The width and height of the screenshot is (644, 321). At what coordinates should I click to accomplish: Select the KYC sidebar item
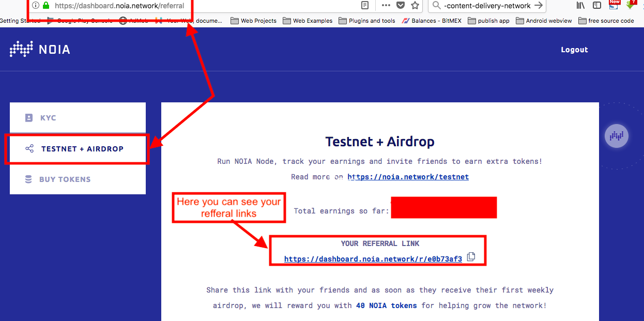[78, 117]
